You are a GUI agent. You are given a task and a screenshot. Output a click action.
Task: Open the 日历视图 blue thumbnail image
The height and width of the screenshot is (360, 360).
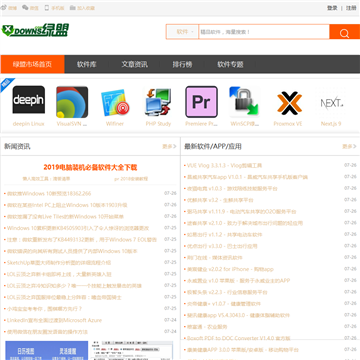point(47,350)
